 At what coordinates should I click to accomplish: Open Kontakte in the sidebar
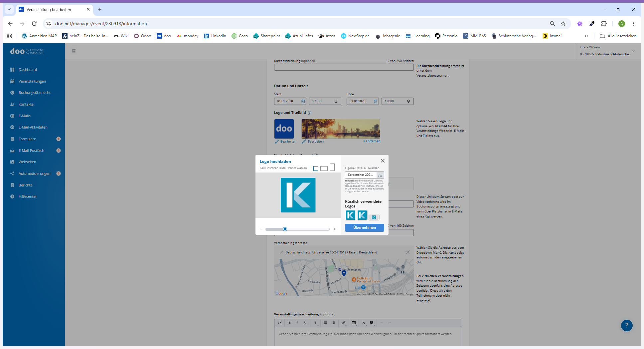(x=26, y=104)
